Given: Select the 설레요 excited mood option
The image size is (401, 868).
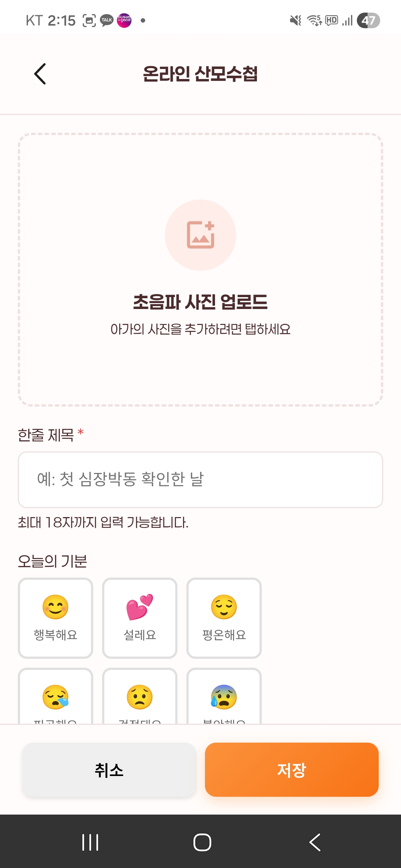Looking at the screenshot, I should coord(140,618).
